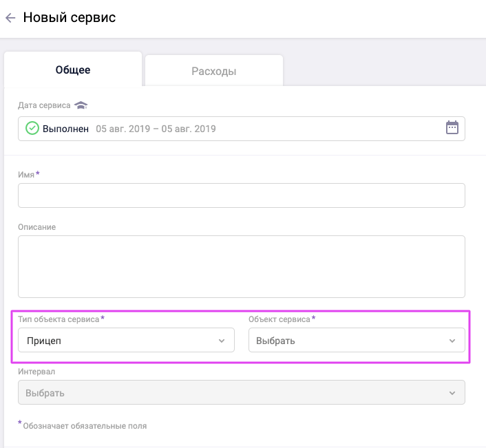Click inside the Описание text area
The width and height of the screenshot is (486, 448).
point(241,266)
